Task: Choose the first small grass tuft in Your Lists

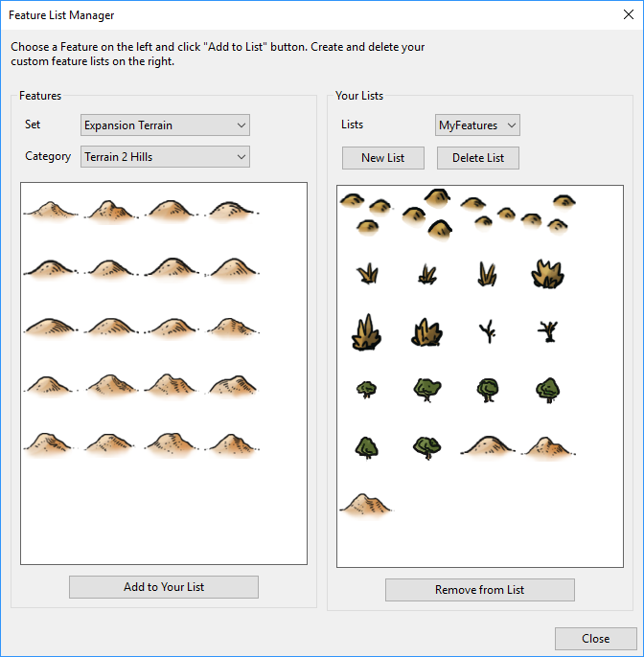Action: tap(366, 275)
